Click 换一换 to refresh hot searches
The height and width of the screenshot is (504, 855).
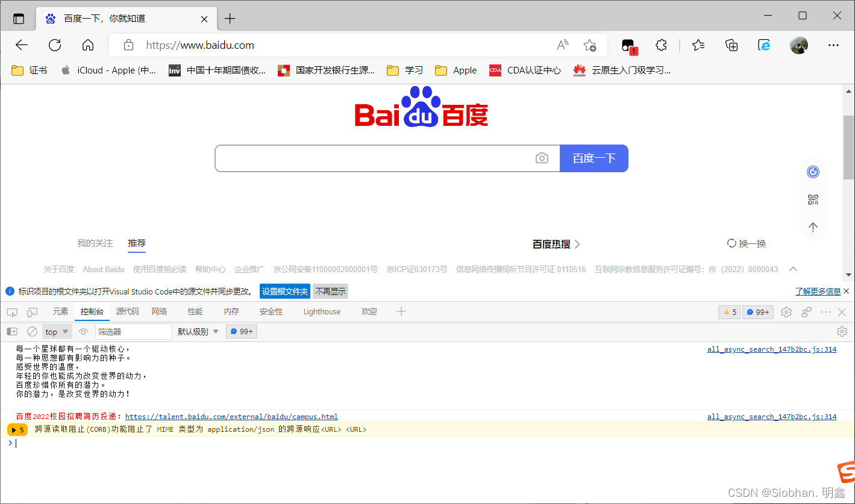747,243
